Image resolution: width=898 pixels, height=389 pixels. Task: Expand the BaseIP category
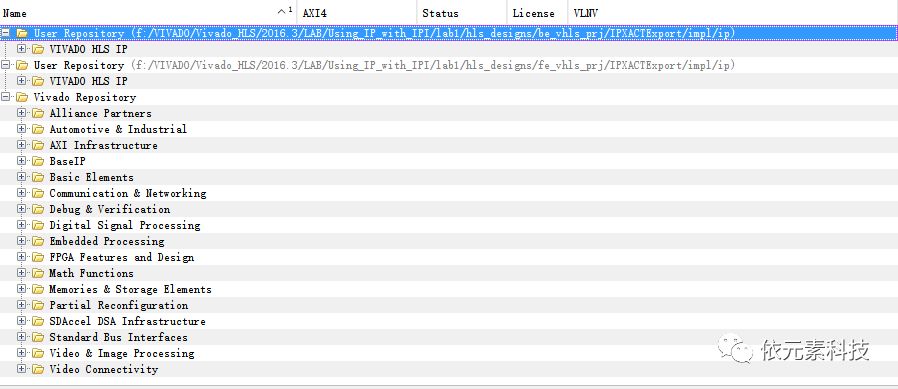[x=22, y=162]
